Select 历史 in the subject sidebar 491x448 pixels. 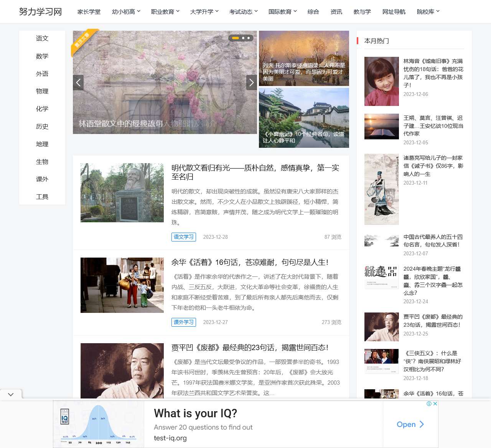[42, 127]
